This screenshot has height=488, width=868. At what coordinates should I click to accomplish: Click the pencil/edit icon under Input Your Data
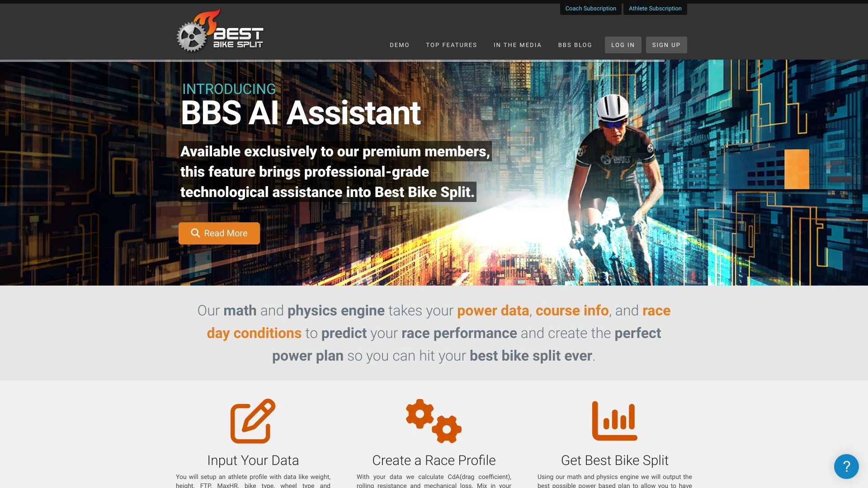click(x=253, y=421)
